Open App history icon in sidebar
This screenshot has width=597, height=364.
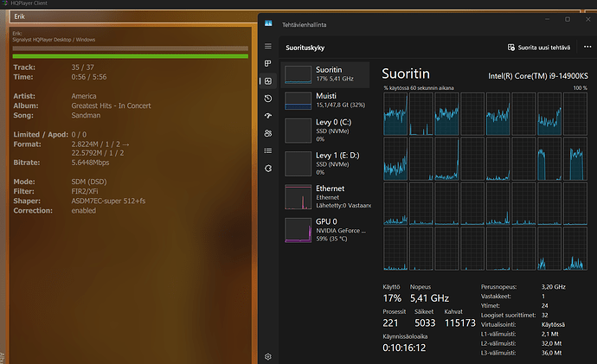click(x=268, y=98)
